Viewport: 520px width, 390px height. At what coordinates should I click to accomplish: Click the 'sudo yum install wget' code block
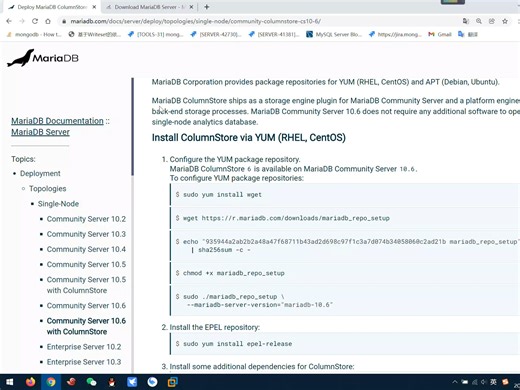click(345, 195)
